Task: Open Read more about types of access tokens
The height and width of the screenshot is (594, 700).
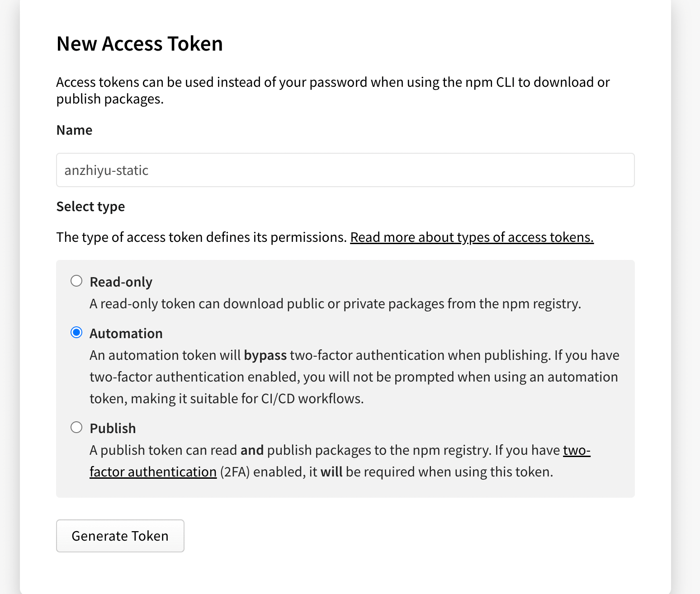Action: point(472,237)
